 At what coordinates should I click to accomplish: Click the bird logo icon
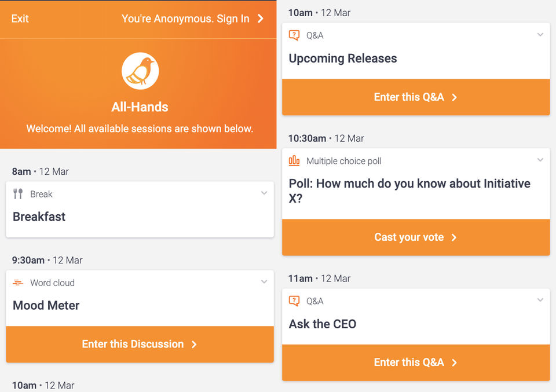tap(140, 71)
